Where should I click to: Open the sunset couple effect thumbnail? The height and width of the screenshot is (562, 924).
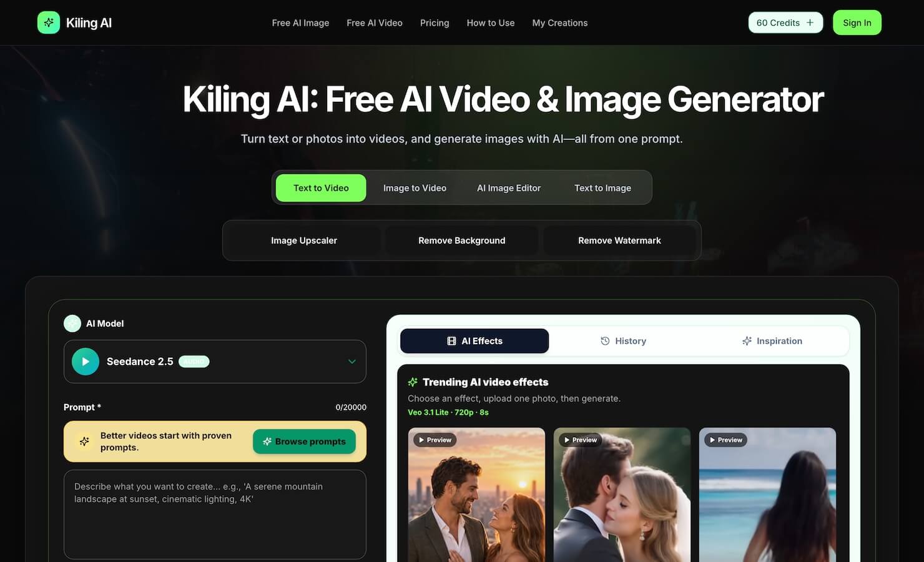pos(476,495)
